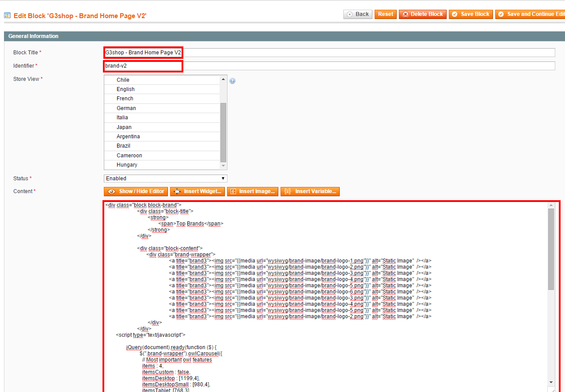Screen dimensions: 565x392
Task: Select Chile in the Store View list
Action: coord(162,80)
